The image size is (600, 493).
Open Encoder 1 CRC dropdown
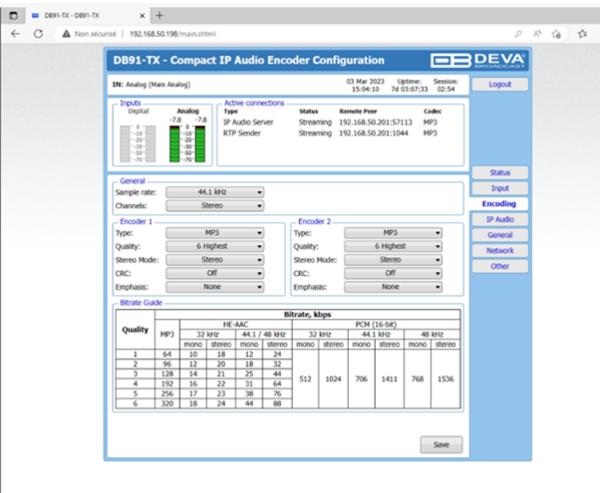point(215,273)
